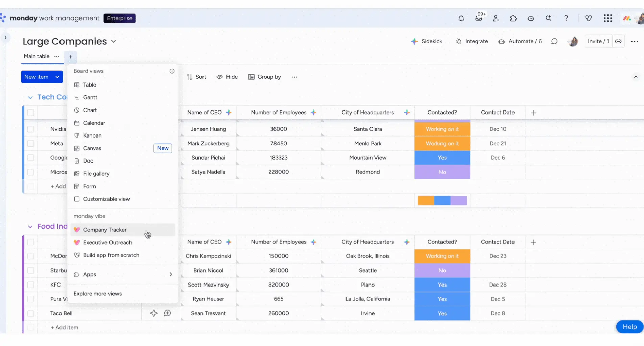644x346 pixels.
Task: Open the help question mark icon
Action: coord(566,18)
